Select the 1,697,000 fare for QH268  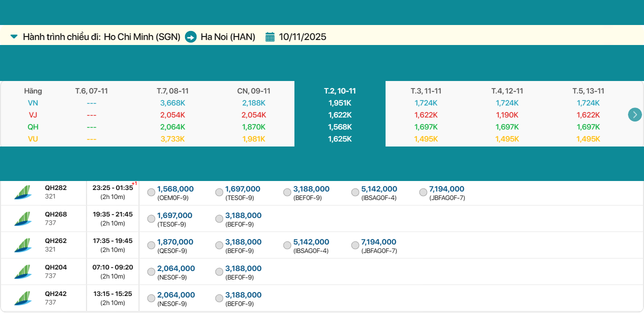click(x=151, y=218)
